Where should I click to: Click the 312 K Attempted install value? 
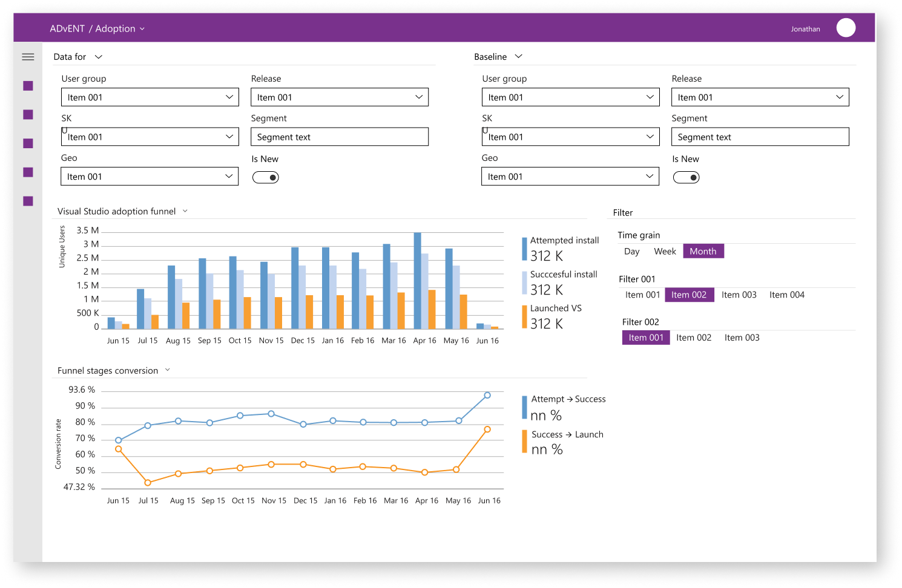[547, 256]
